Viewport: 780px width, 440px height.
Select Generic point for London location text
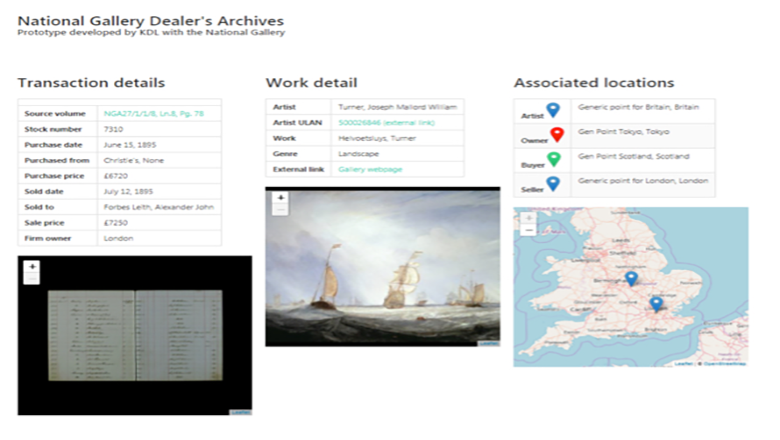(643, 180)
